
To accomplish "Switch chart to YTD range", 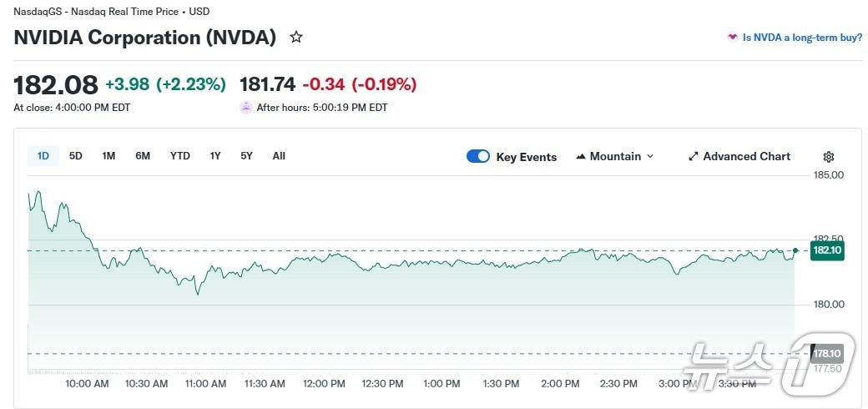I will pos(180,156).
